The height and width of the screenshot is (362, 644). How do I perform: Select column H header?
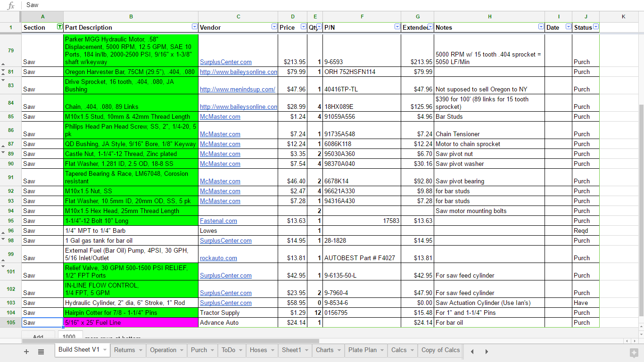(x=489, y=16)
